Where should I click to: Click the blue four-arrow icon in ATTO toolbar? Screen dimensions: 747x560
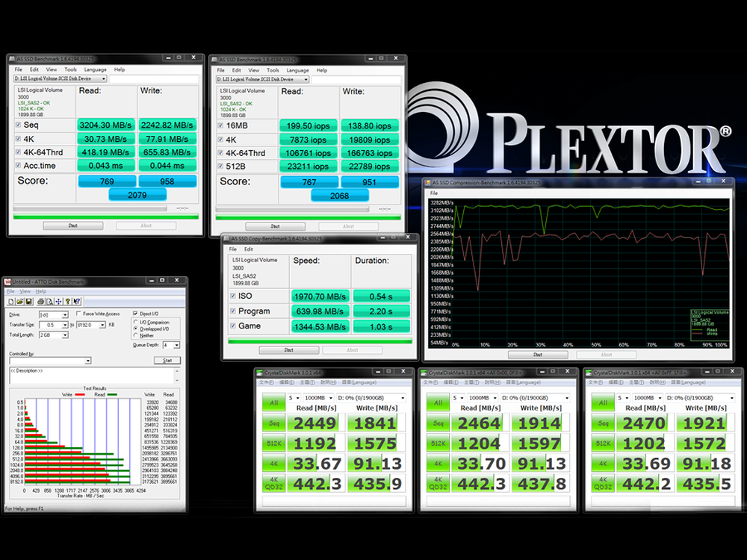click(58, 302)
